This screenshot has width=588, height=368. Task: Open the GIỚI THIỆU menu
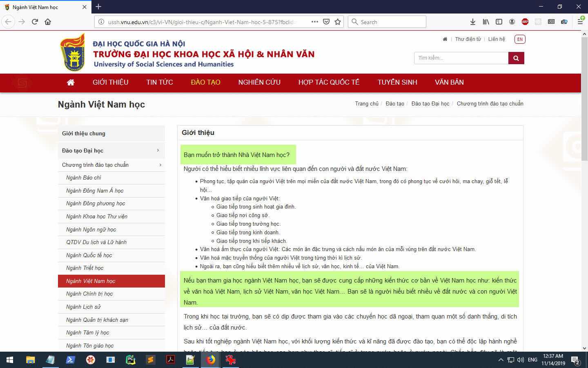111,82
